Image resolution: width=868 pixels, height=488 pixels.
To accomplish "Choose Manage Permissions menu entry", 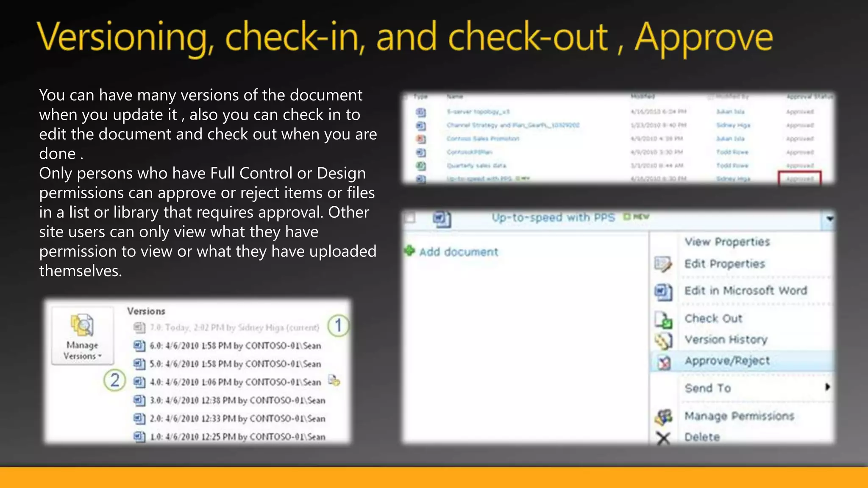I will 740,416.
